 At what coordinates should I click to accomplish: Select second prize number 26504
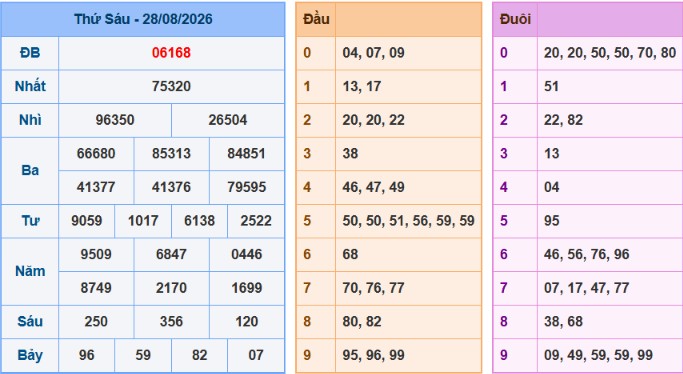(228, 120)
